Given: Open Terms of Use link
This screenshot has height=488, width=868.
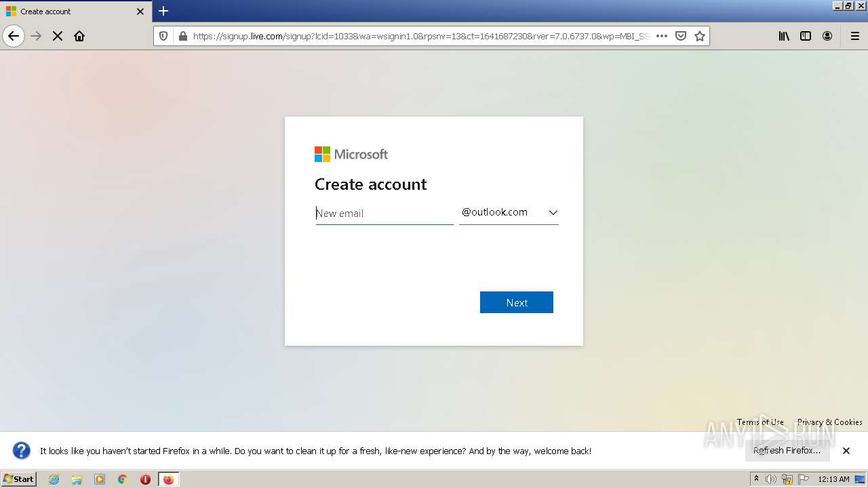Looking at the screenshot, I should 760,422.
